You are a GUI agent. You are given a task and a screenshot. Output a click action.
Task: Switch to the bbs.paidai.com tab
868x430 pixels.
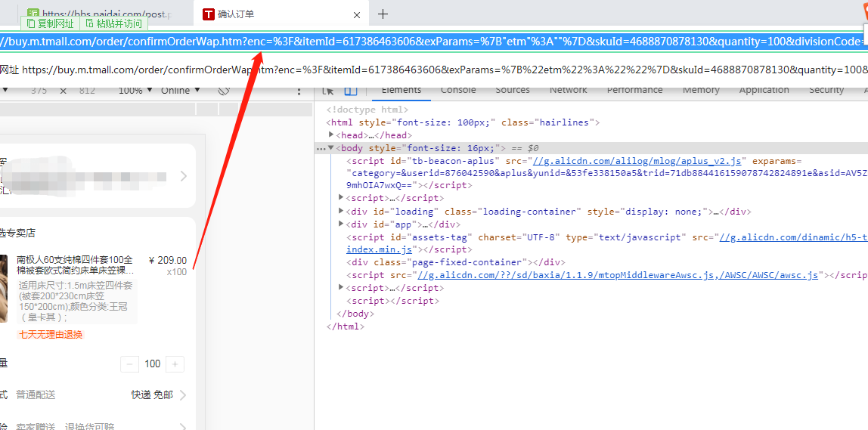tap(100, 14)
